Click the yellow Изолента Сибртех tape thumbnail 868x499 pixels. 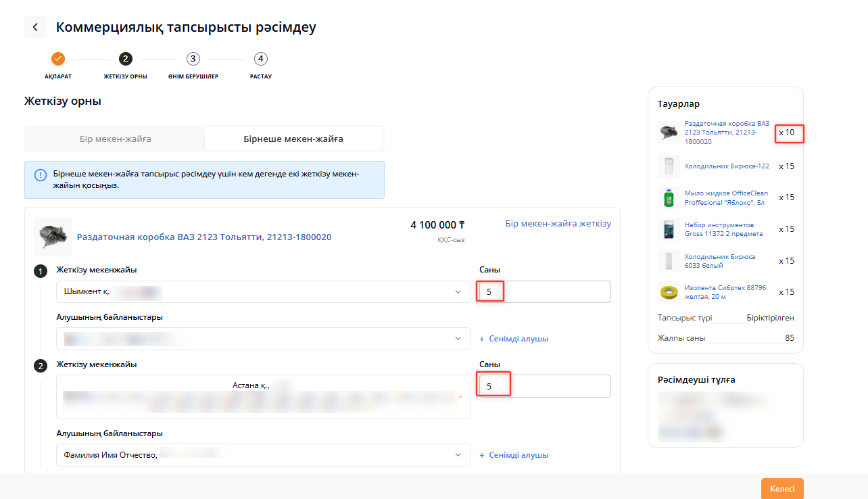[669, 292]
